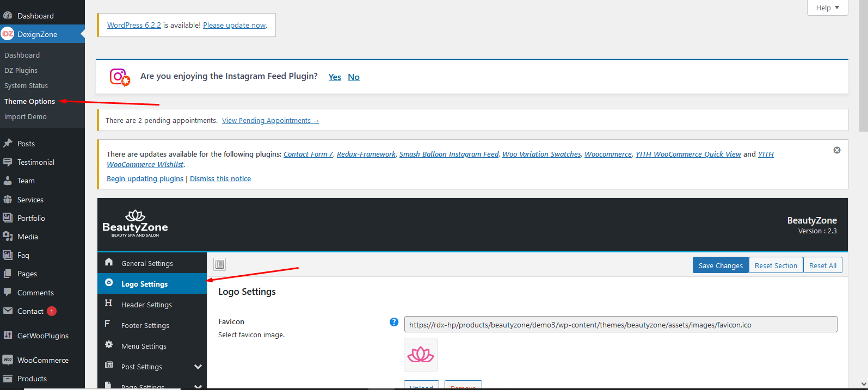The height and width of the screenshot is (390, 868).
Task: Click the Favicon URL input field
Action: (x=620, y=325)
